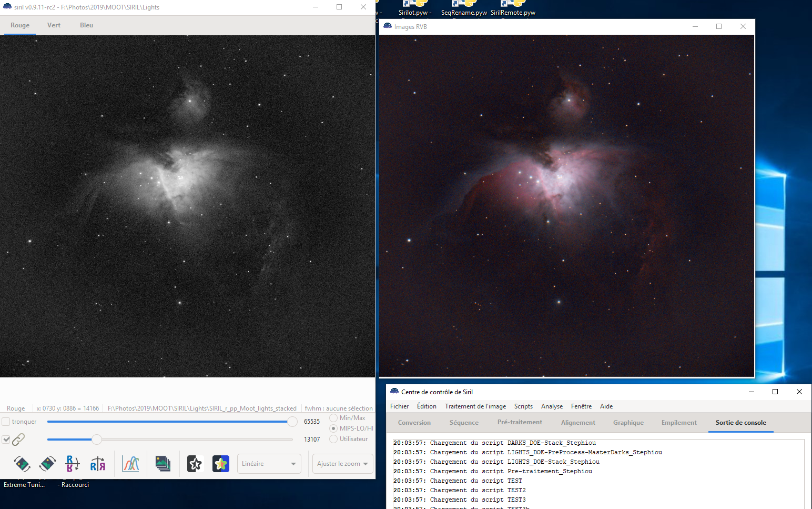Open the histogram tool
812x509 pixels.
click(x=130, y=464)
